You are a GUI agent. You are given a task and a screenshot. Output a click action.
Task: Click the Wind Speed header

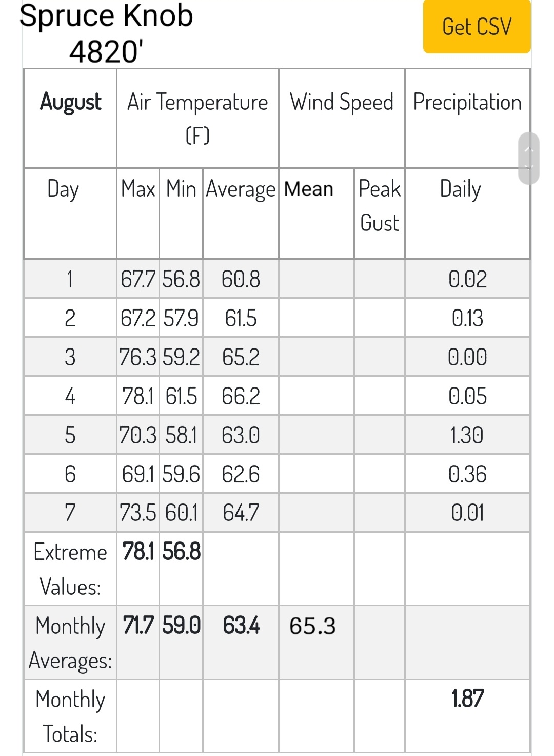pos(342,102)
